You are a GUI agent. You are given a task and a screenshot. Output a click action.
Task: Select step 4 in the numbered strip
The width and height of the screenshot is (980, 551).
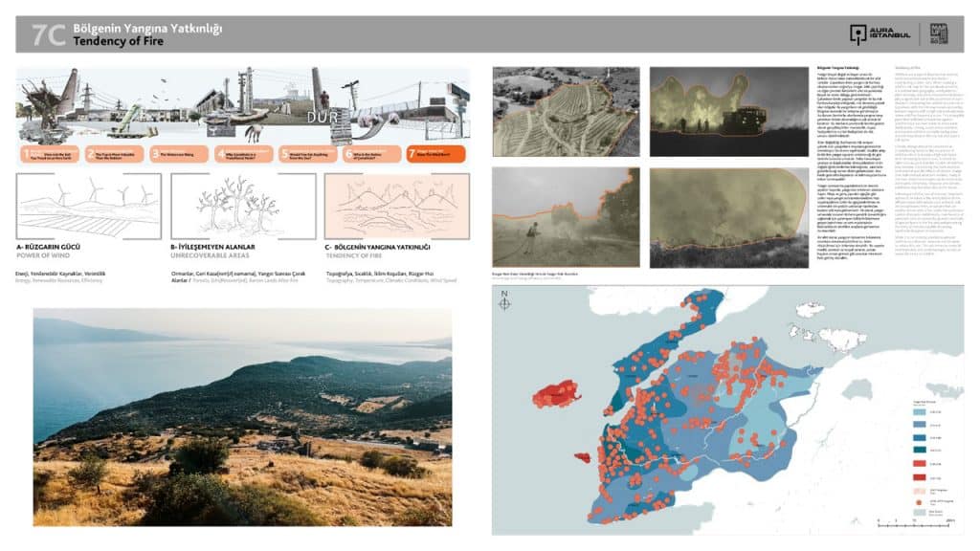point(244,153)
